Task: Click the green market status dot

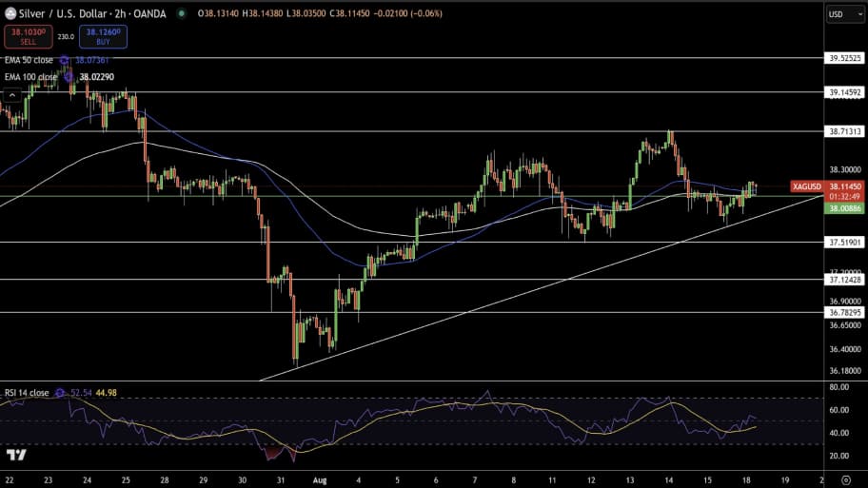Action: tap(181, 13)
